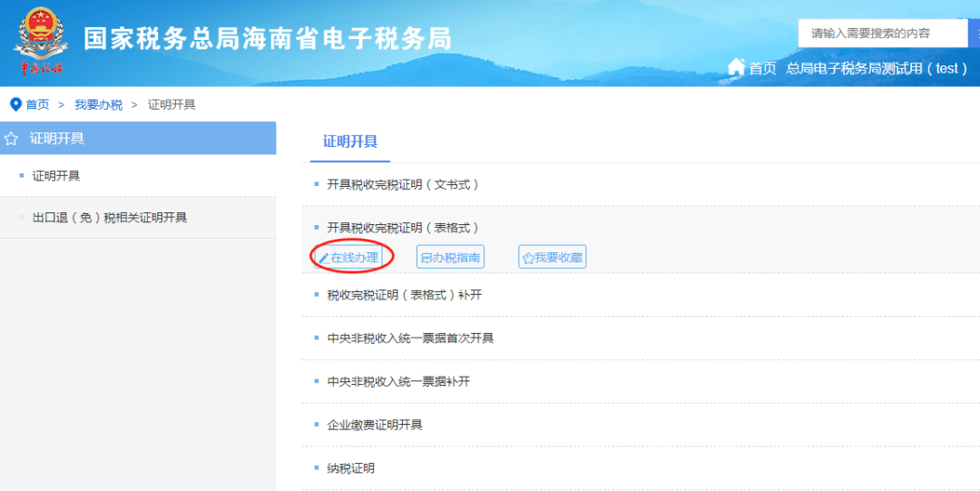This screenshot has width=980, height=491.
Task: Click the 国家税务总局海南省电子税务局 title
Action: tap(268, 39)
